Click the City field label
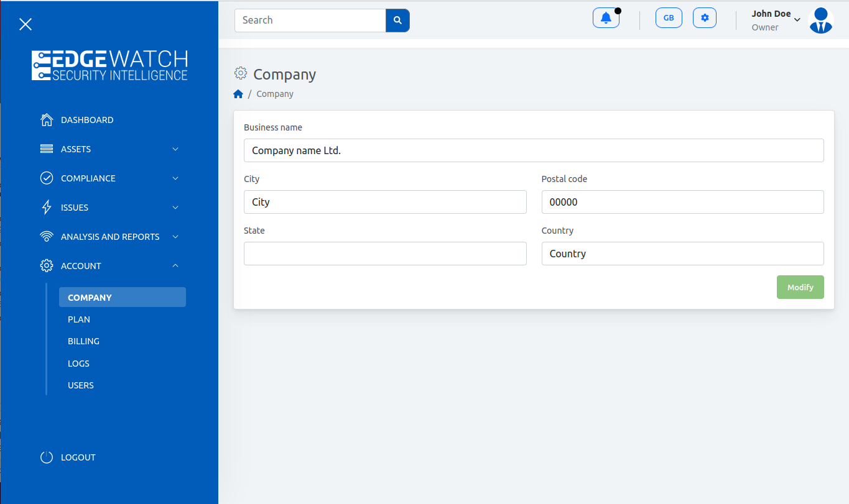 tap(252, 179)
